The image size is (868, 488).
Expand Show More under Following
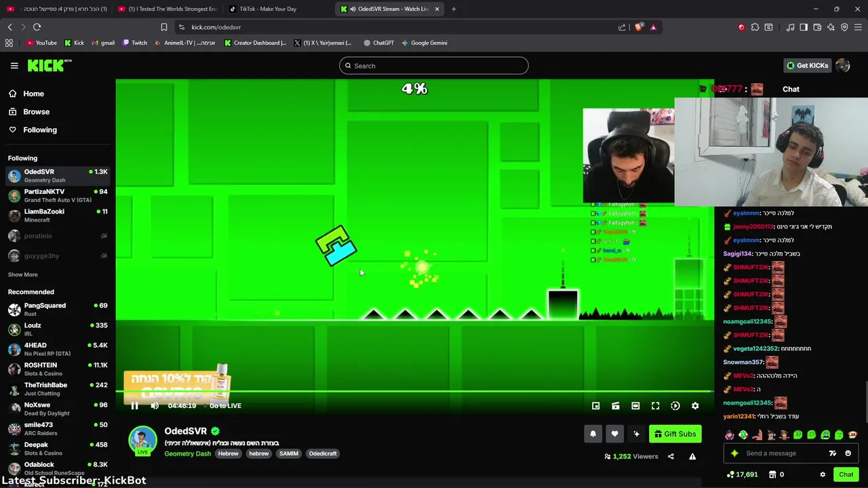tap(22, 274)
